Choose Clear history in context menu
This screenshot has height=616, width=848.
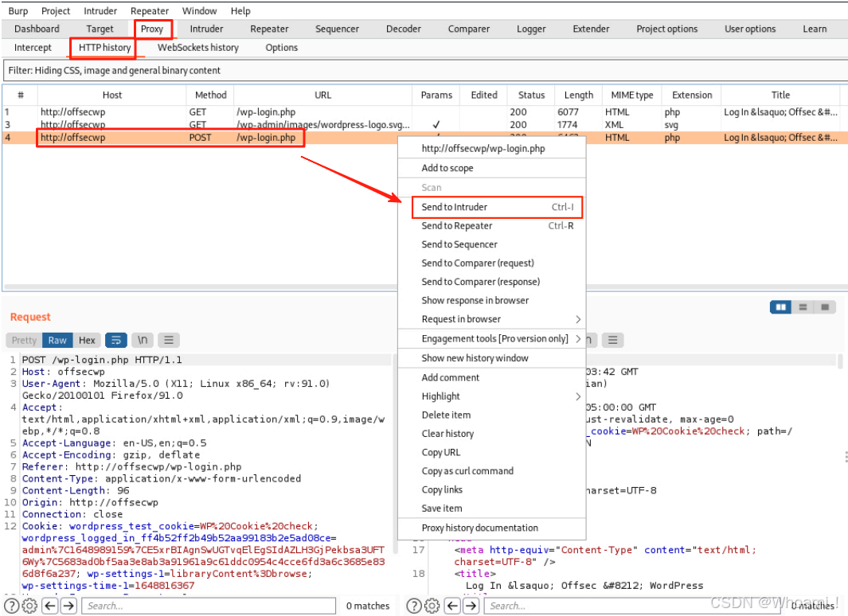pyautogui.click(x=491, y=434)
